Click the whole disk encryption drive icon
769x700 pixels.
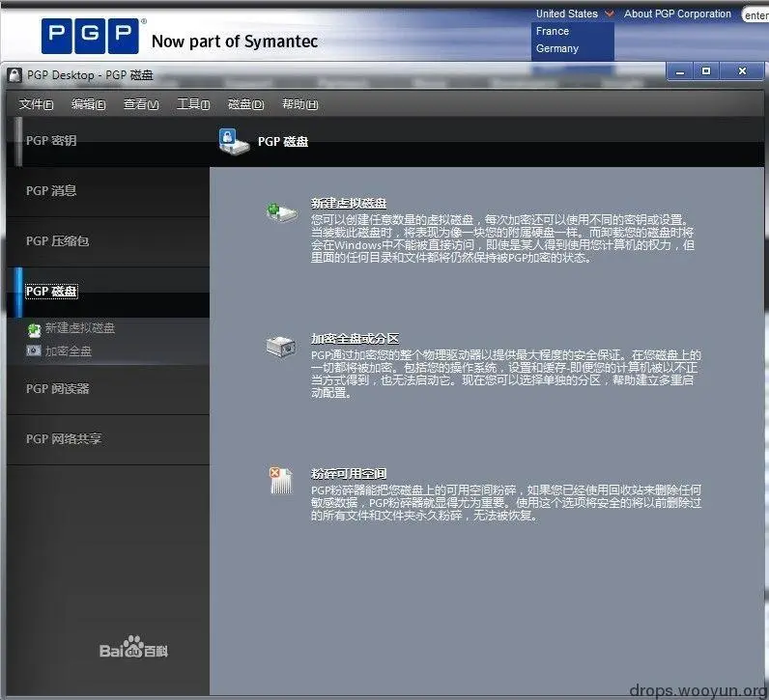[x=281, y=347]
